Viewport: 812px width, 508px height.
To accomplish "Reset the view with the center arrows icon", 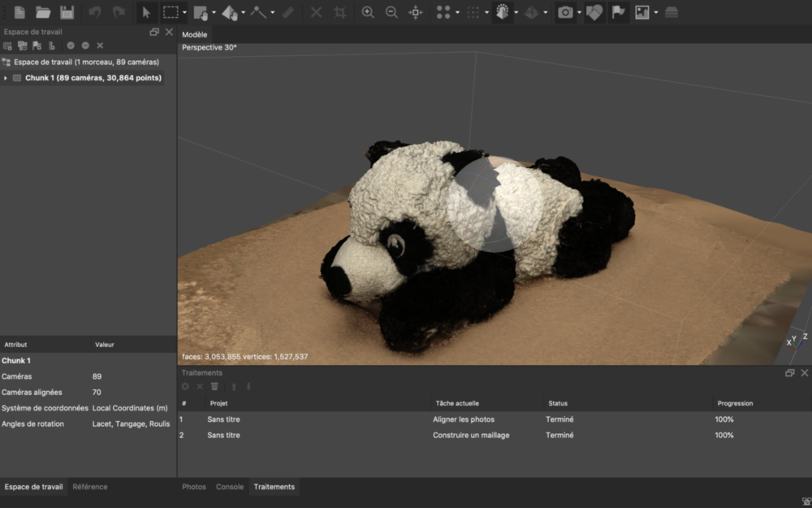I will (415, 12).
